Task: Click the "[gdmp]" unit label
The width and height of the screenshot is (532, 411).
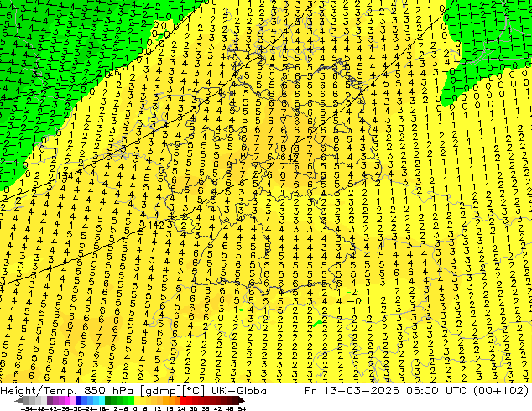Action: pyautogui.click(x=160, y=391)
